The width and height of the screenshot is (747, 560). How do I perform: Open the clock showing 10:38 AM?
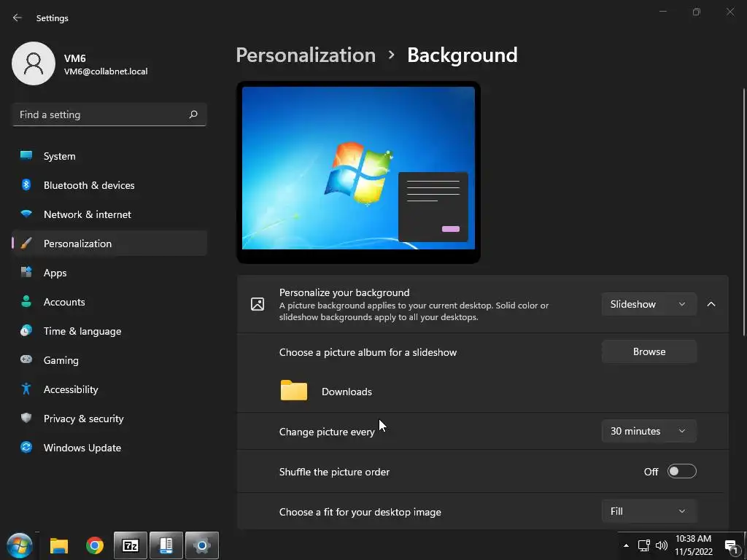(693, 545)
